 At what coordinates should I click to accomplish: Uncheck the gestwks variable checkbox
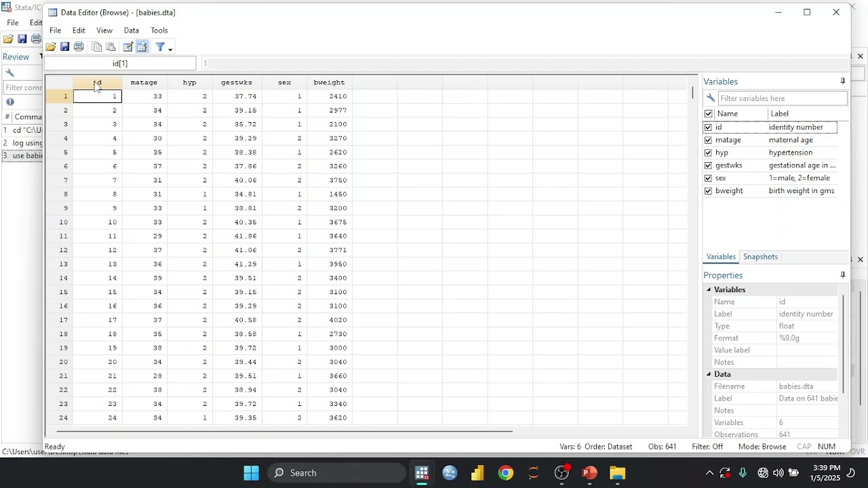click(709, 165)
